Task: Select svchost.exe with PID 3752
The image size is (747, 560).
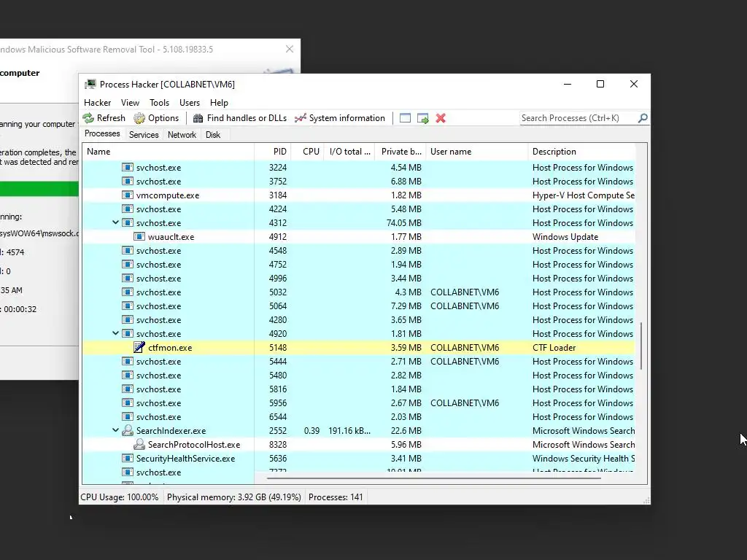Action: [359, 181]
